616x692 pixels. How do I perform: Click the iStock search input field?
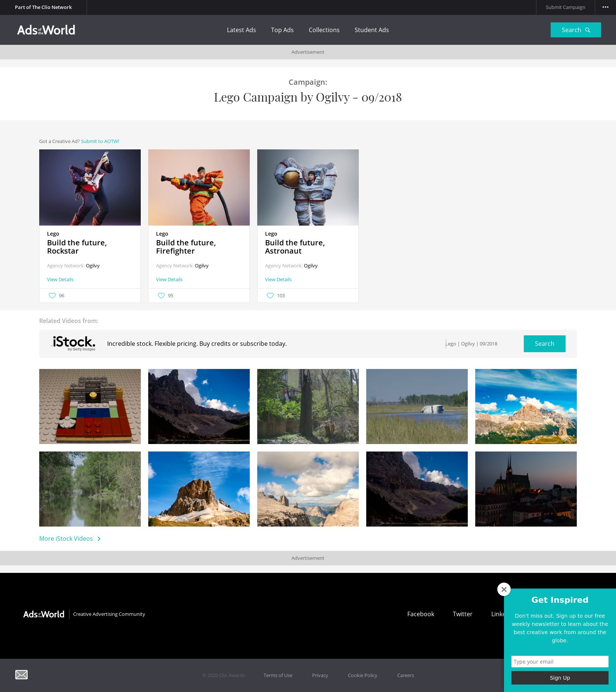[482, 344]
